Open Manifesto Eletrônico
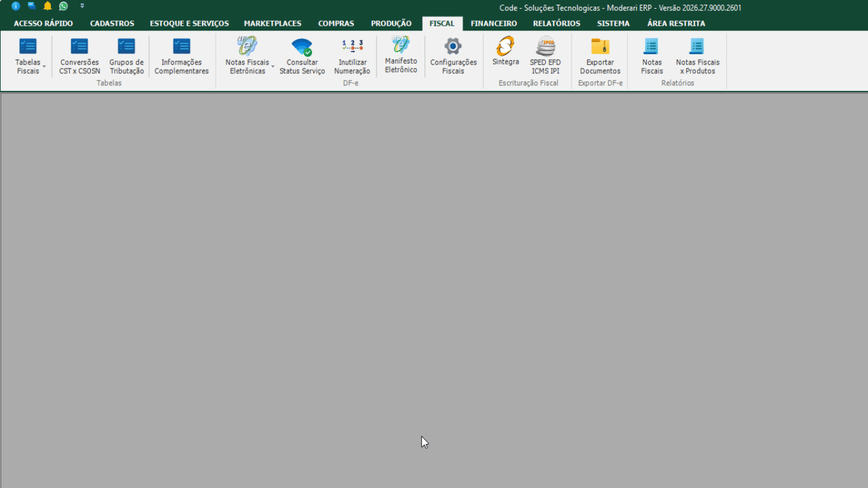 point(401,56)
